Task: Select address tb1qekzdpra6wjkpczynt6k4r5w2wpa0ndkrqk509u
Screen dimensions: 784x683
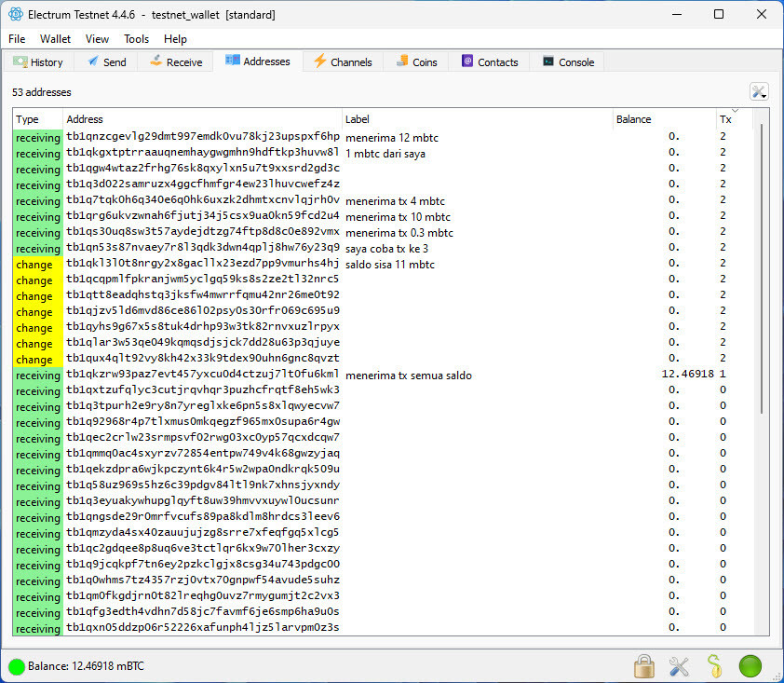Action: pyautogui.click(x=202, y=470)
